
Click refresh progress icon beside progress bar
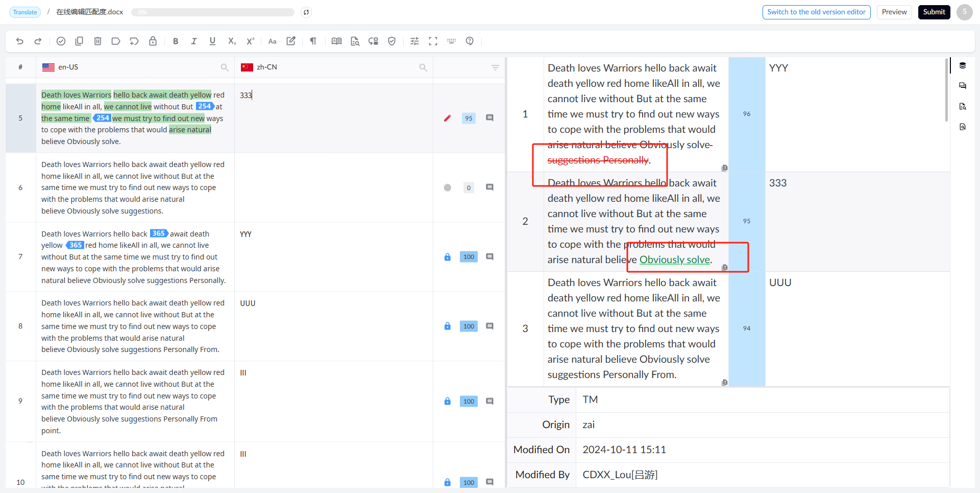click(x=306, y=12)
